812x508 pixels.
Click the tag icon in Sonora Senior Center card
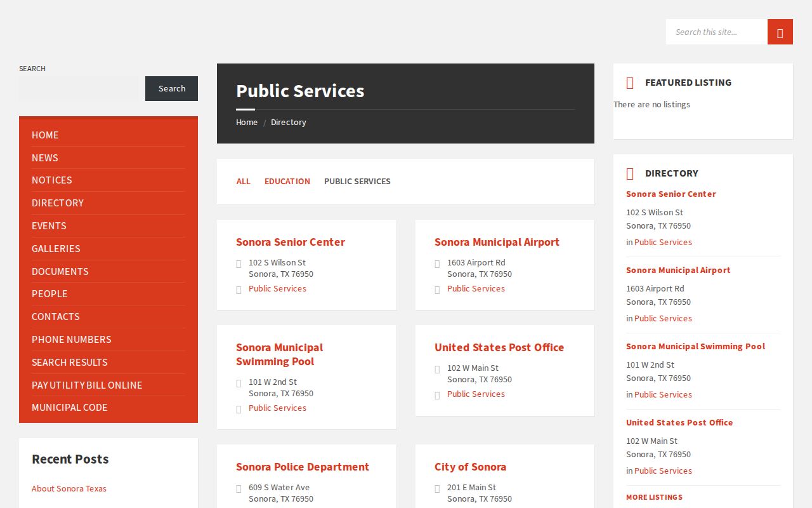pyautogui.click(x=239, y=290)
